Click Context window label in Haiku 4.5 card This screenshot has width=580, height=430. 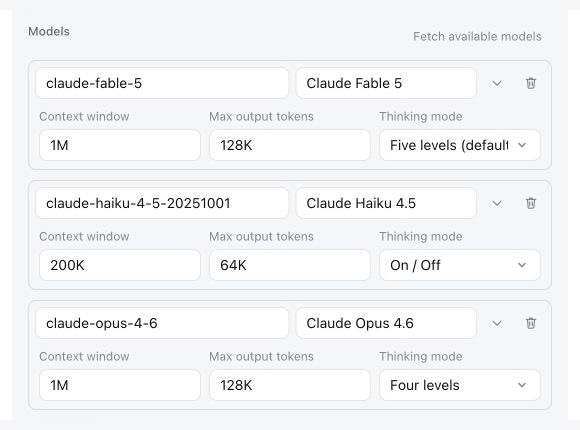(x=84, y=236)
